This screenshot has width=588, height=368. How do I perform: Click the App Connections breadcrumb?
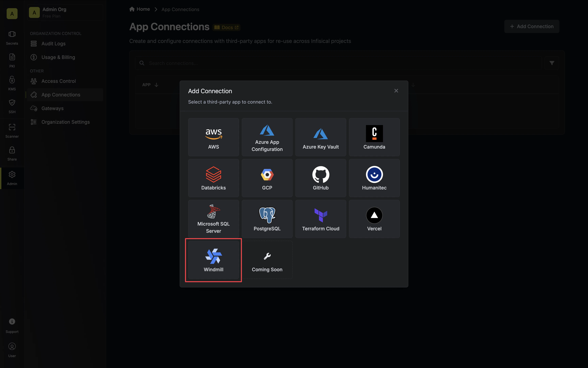click(180, 10)
